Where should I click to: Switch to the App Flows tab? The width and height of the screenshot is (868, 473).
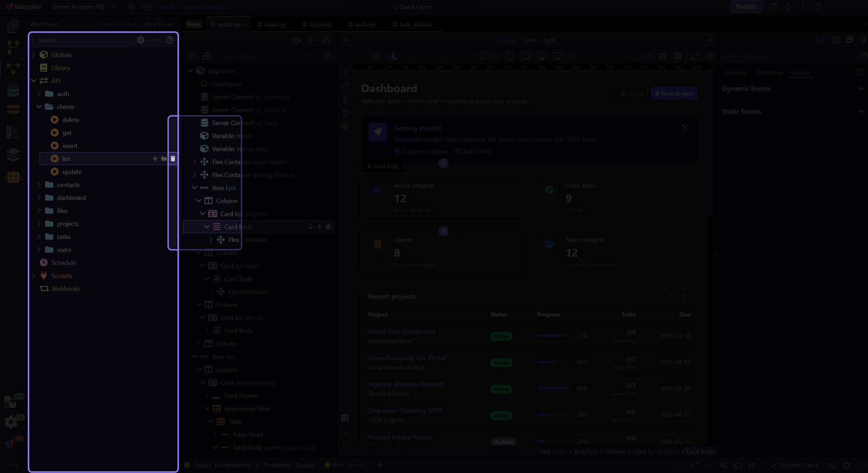tap(159, 24)
